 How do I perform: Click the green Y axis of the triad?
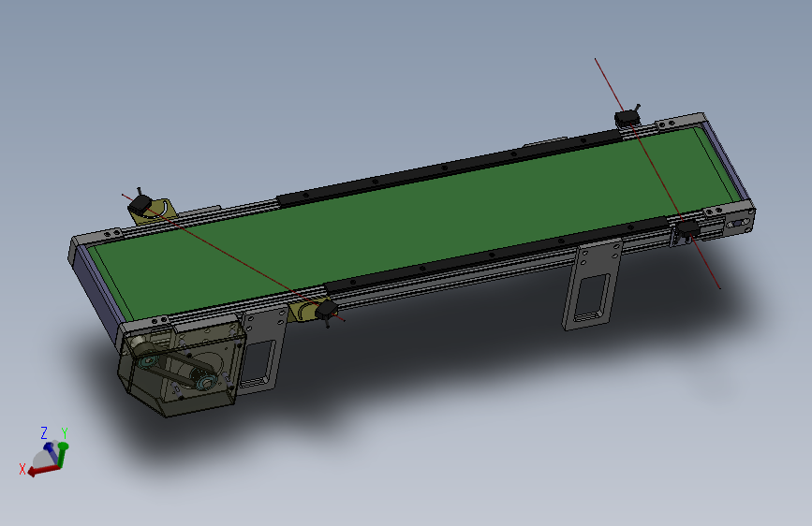pos(63,455)
